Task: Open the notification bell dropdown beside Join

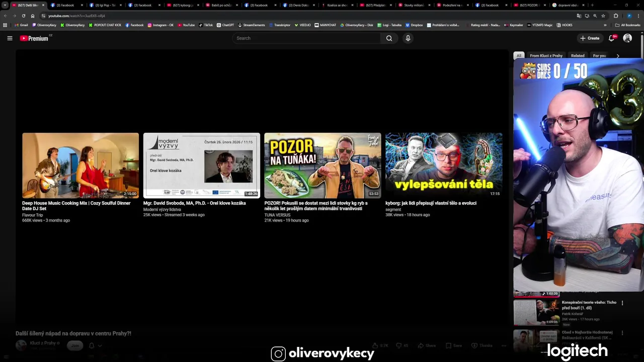Action: coord(95,345)
